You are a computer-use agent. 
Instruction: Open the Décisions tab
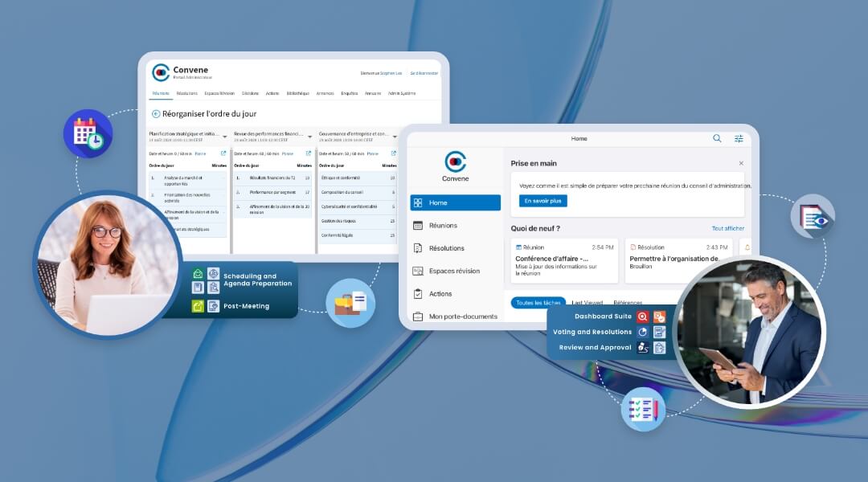[250, 93]
